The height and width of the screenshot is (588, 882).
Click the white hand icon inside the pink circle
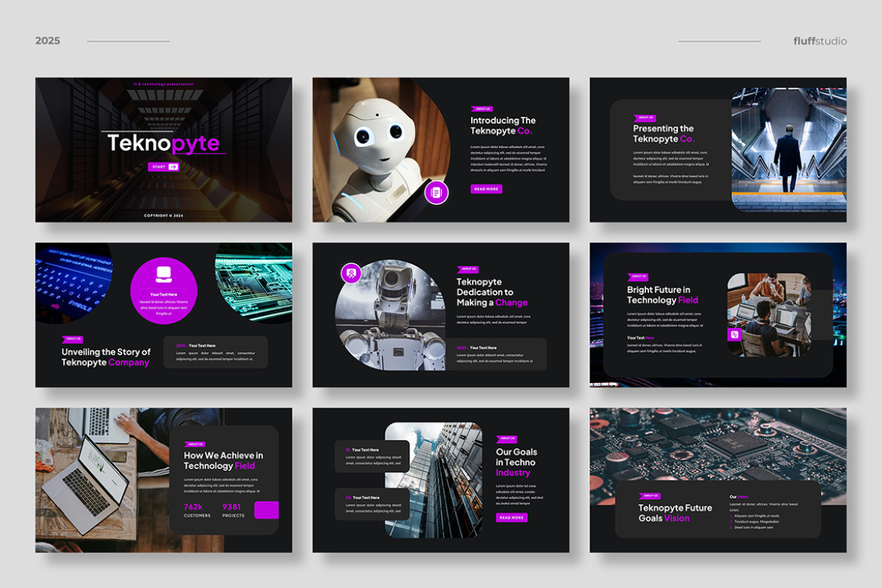coord(163,276)
